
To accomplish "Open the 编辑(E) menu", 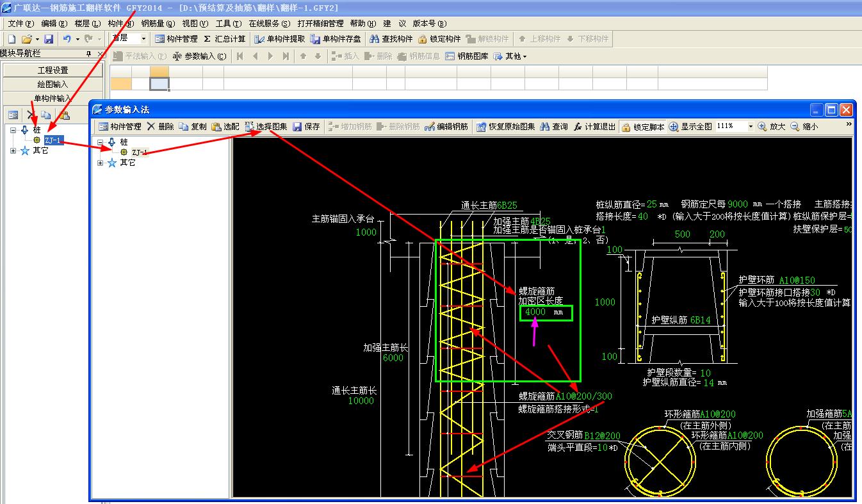I will coord(54,23).
